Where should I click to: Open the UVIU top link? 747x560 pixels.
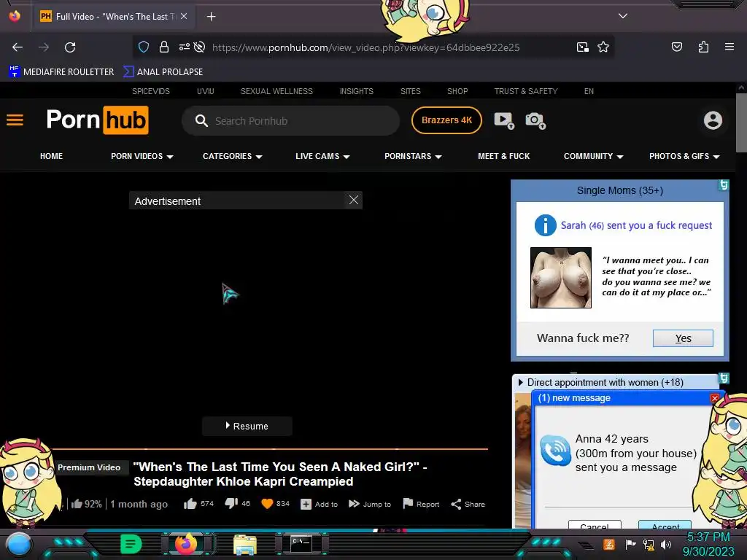point(205,91)
